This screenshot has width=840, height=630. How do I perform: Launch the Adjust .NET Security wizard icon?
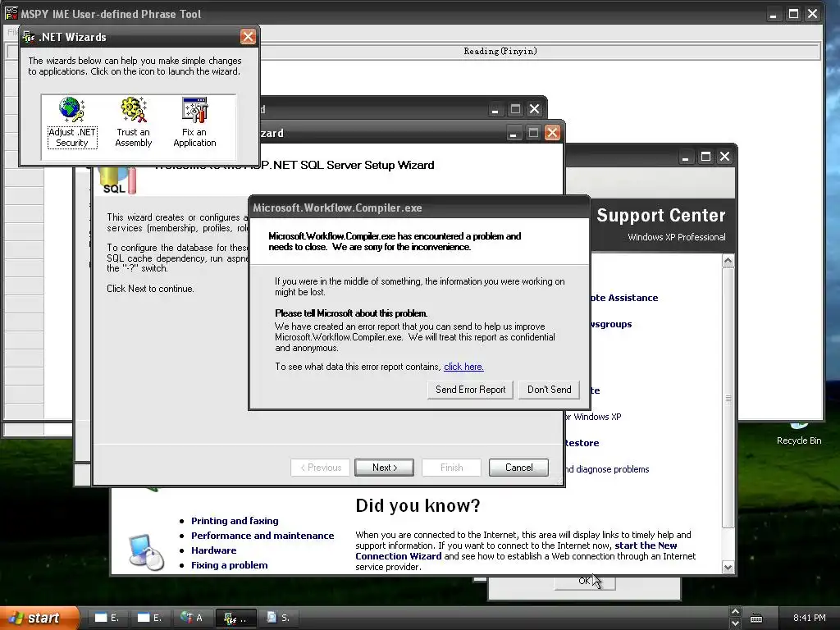(x=72, y=122)
